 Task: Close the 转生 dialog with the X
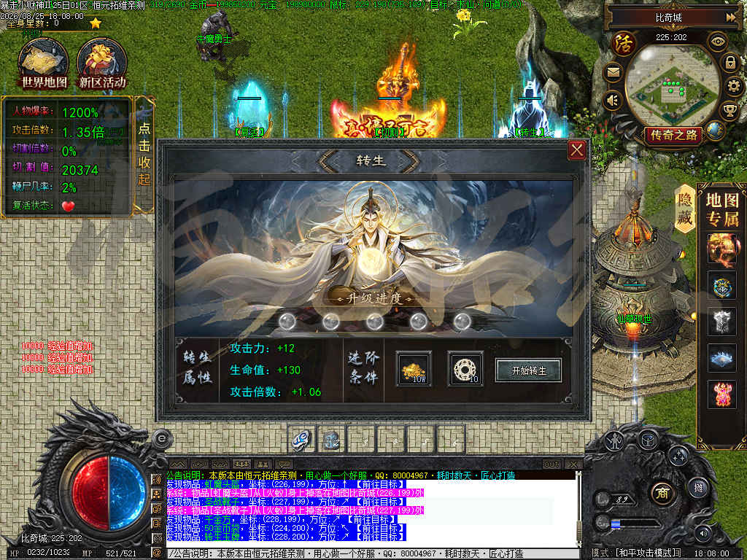576,150
